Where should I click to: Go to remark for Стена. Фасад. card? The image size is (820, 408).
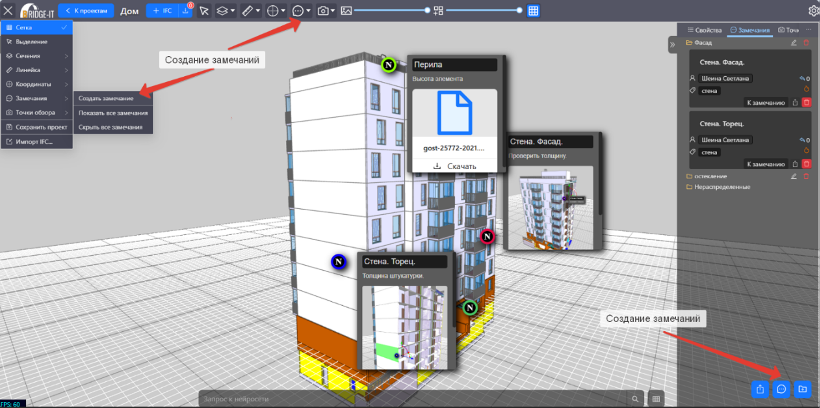(x=764, y=103)
